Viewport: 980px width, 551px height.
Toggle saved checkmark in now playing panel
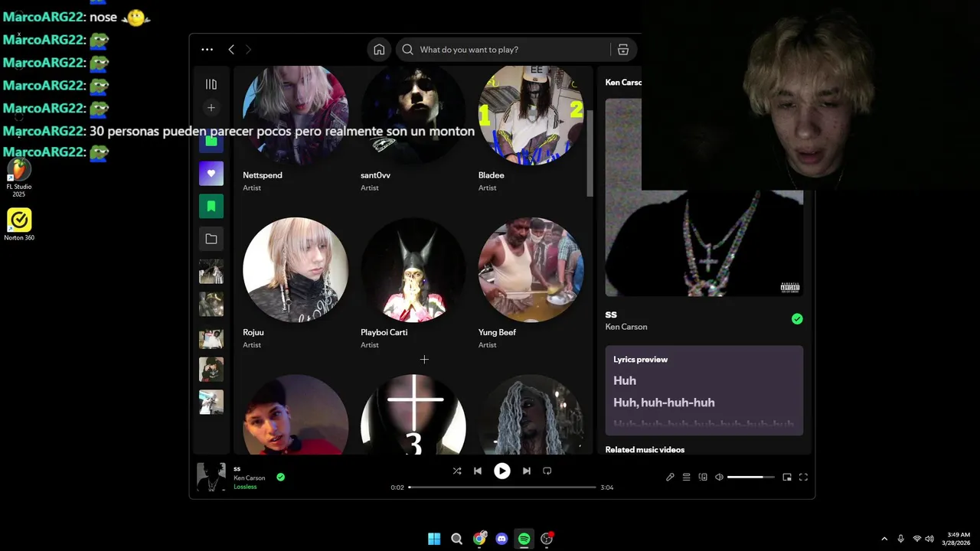coord(797,319)
